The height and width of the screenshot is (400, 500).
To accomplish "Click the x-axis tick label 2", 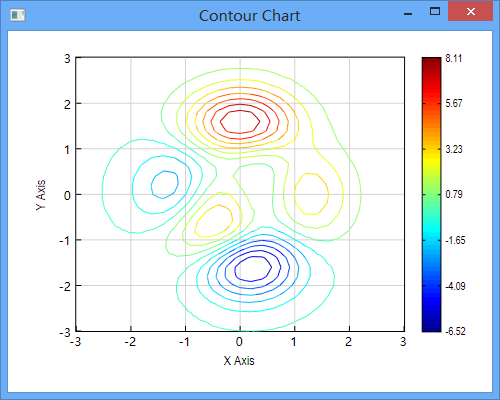I will pos(349,342).
